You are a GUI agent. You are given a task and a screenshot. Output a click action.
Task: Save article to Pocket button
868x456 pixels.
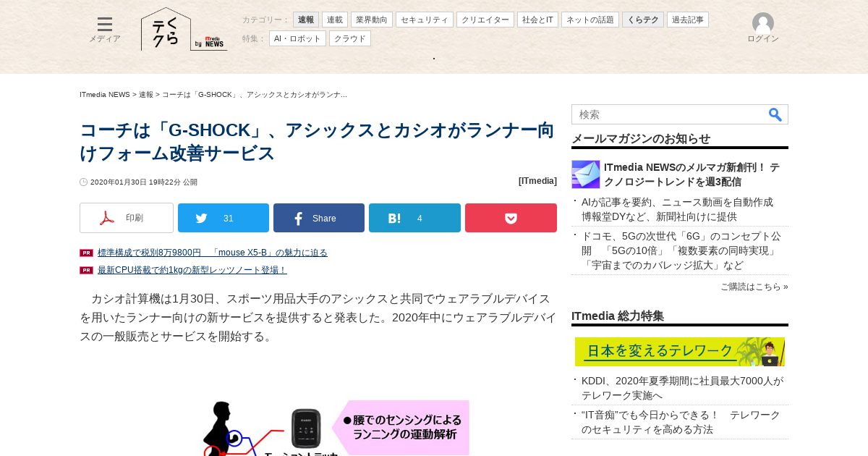[x=511, y=218]
